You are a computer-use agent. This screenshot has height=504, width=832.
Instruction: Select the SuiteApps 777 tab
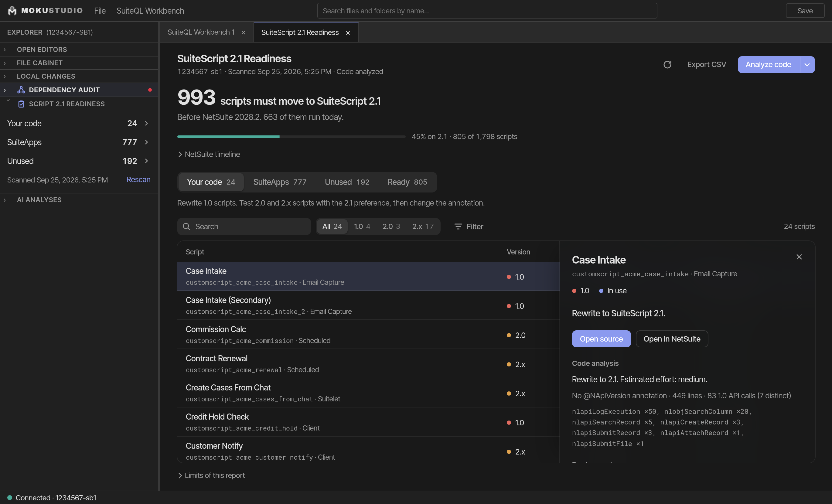(280, 182)
